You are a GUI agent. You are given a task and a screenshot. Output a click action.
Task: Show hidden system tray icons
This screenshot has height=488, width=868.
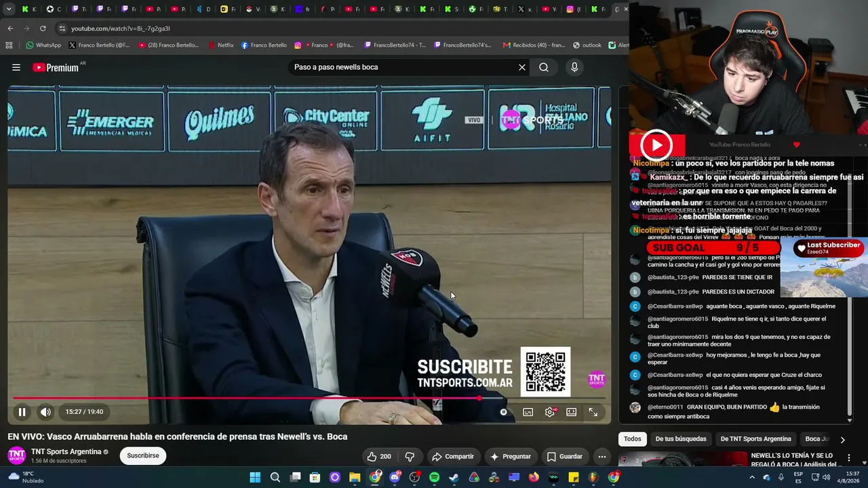(753, 477)
